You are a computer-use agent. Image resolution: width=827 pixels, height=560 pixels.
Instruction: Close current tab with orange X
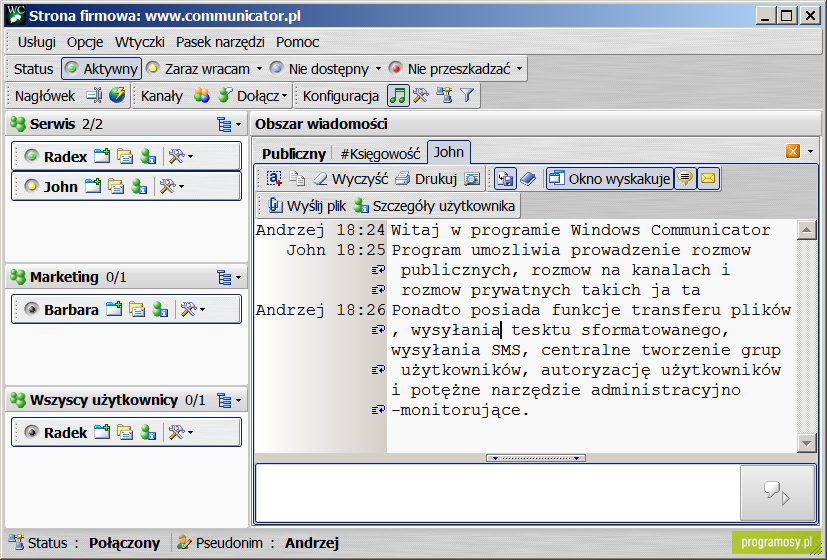793,151
